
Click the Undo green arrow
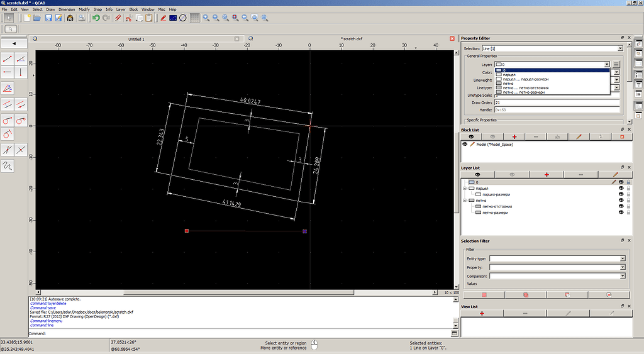tap(96, 18)
